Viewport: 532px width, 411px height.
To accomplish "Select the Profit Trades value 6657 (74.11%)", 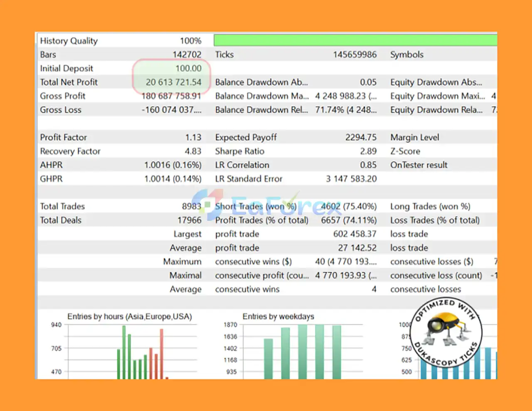I will [349, 220].
